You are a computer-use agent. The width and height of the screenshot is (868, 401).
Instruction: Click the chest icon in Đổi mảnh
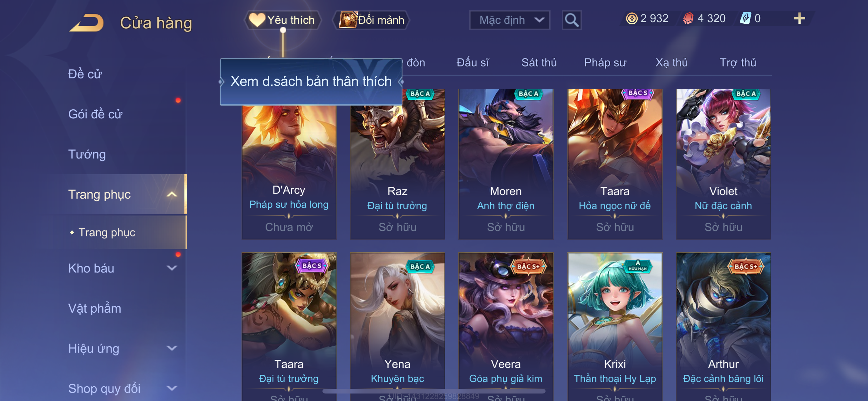point(348,20)
